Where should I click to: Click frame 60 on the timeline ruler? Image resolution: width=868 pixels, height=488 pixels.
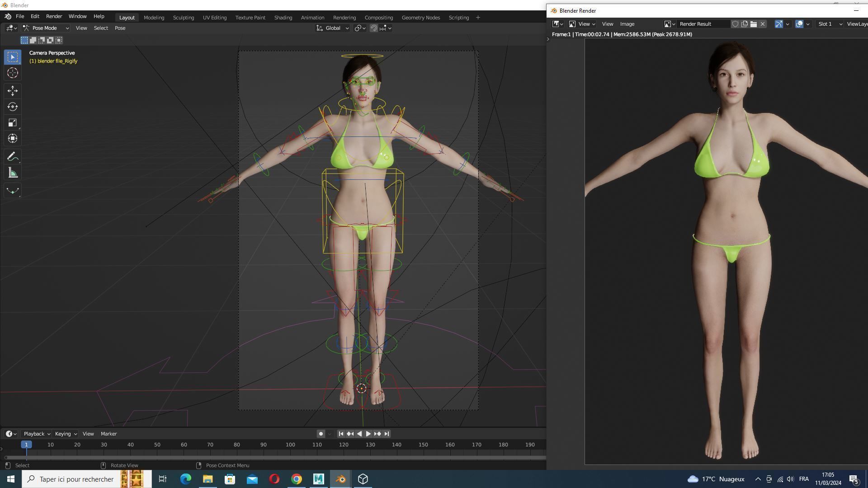(x=184, y=445)
